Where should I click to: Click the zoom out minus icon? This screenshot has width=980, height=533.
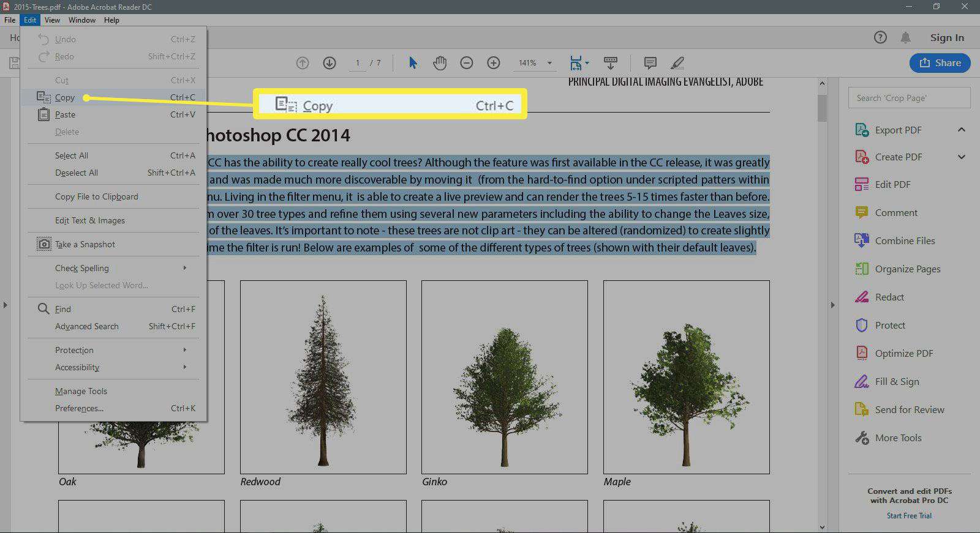467,63
